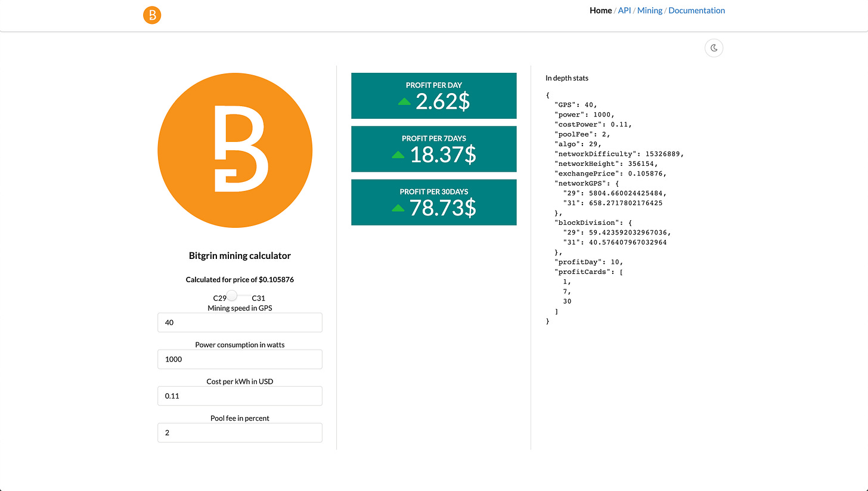Viewport: 868px width, 491px height.
Task: Click green up arrow beside 2.62$
Action: [405, 102]
